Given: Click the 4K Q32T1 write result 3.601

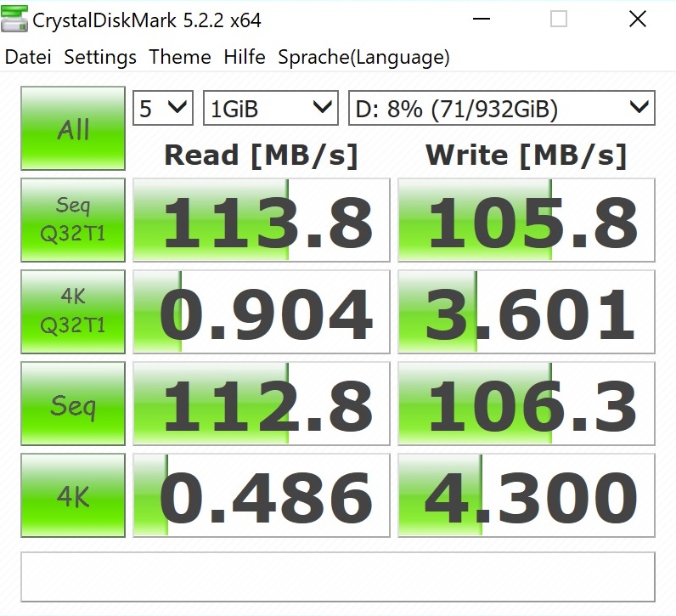Looking at the screenshot, I should pos(527,312).
